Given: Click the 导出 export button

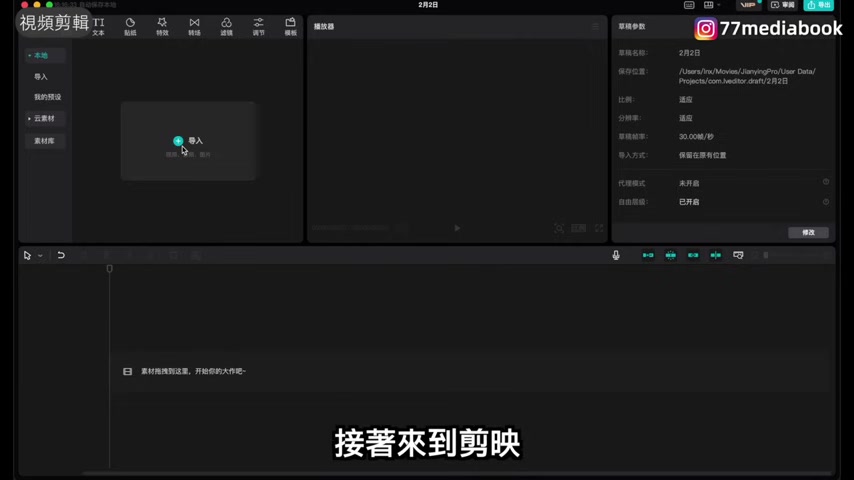Looking at the screenshot, I should click(819, 5).
